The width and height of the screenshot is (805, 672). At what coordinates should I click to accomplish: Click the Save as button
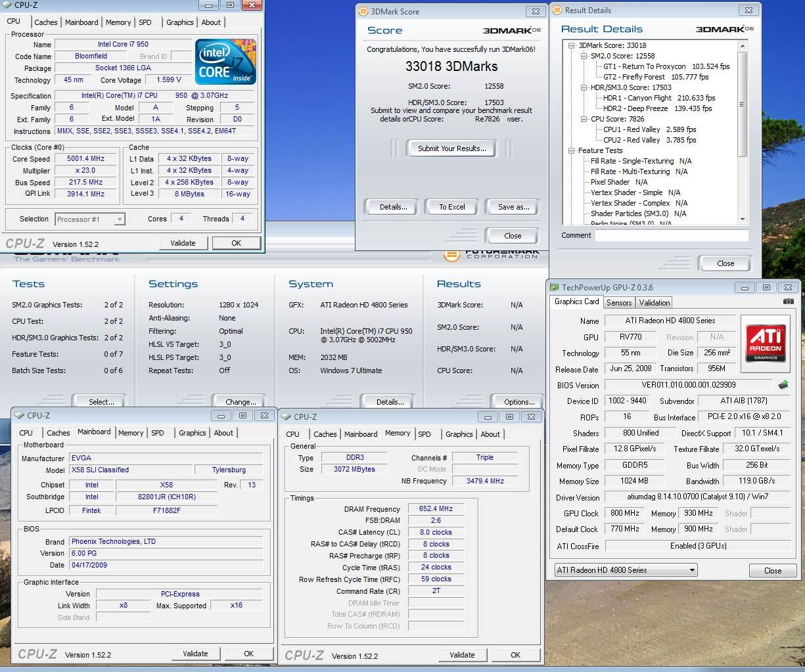pos(513,207)
